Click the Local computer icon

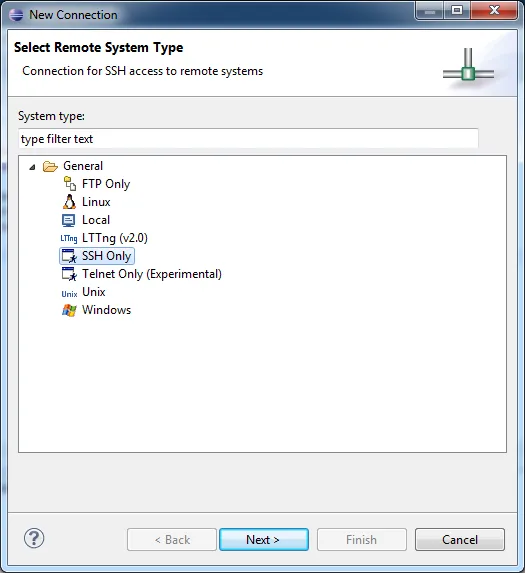click(x=69, y=220)
